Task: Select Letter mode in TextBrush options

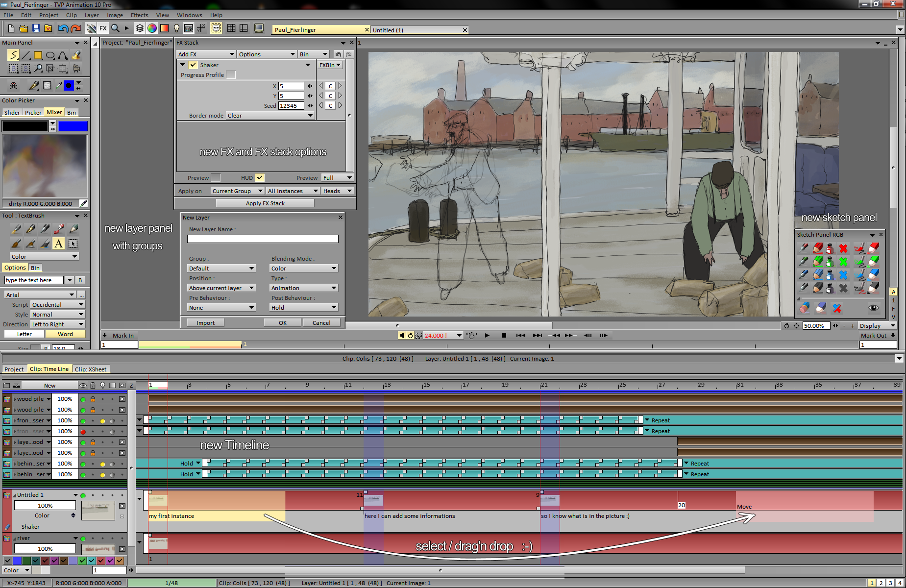Action: (x=24, y=334)
